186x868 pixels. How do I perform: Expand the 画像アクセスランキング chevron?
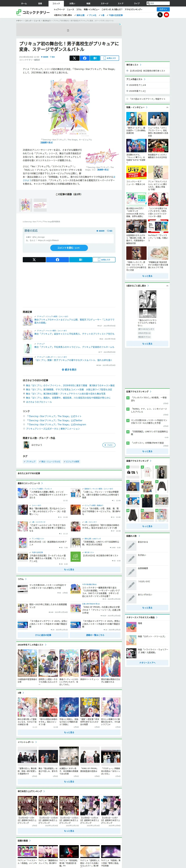pos(151,461)
